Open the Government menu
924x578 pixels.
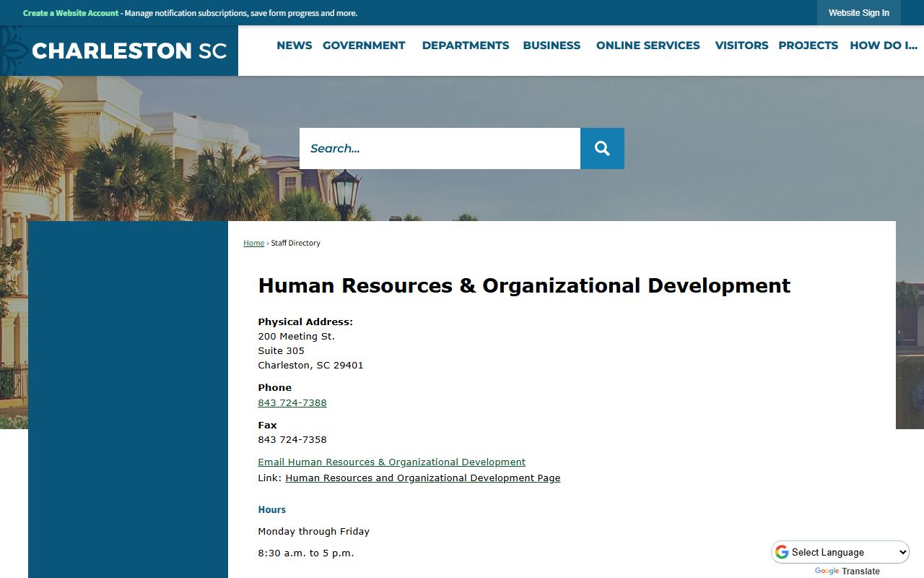[364, 45]
